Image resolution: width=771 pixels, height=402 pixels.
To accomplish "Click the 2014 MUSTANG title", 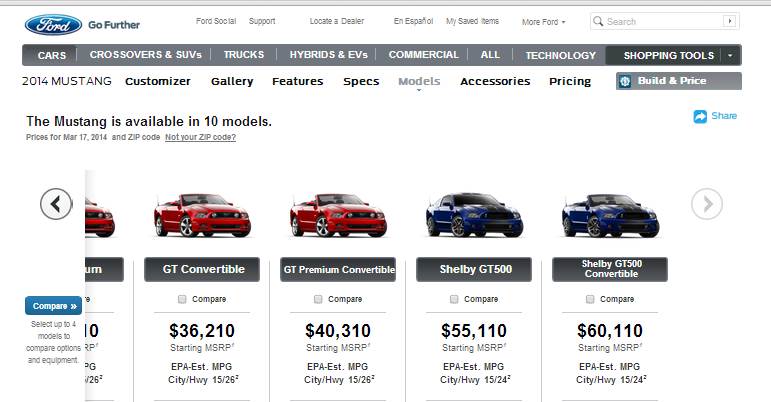I will (67, 81).
